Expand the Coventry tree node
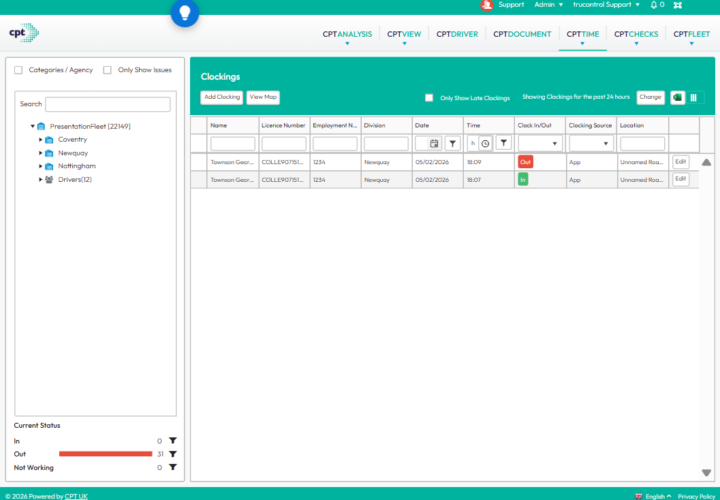720x500 pixels. pos(40,140)
